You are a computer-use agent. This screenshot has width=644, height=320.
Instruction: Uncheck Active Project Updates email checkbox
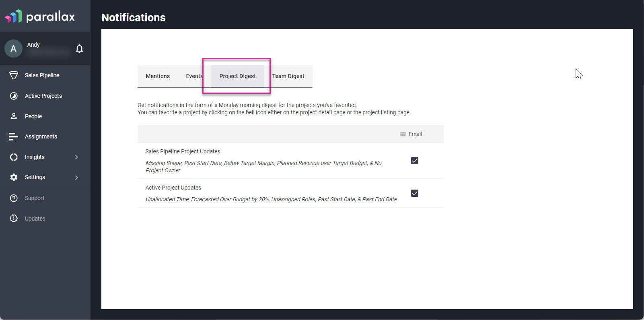click(415, 193)
